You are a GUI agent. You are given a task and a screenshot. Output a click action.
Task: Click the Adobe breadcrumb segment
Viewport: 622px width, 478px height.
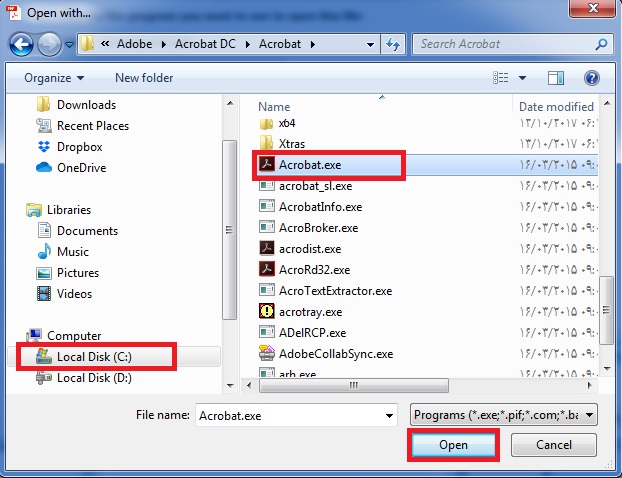pos(134,44)
